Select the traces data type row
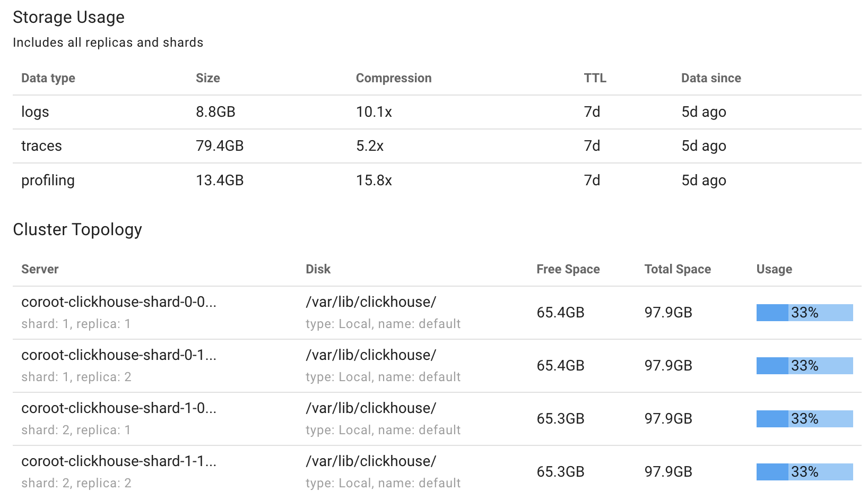The image size is (868, 499). (41, 146)
